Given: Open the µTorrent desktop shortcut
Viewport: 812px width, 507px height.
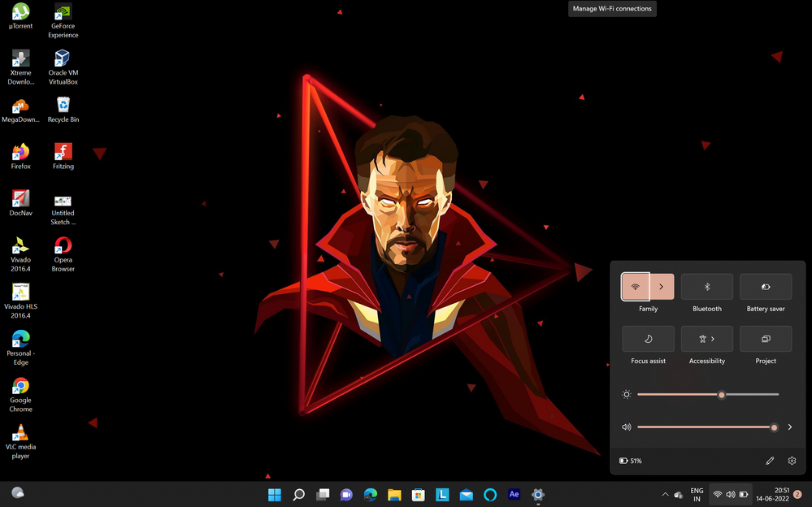Looking at the screenshot, I should click(20, 16).
